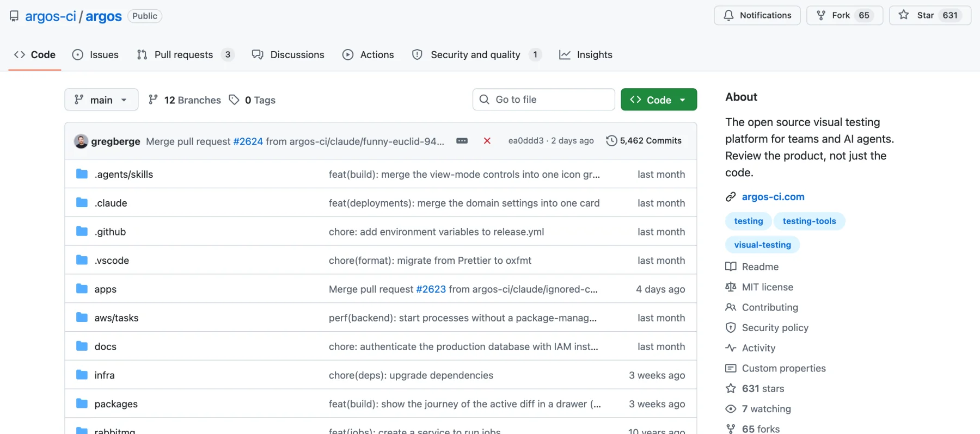
Task: Click the Fork icon
Action: pyautogui.click(x=821, y=15)
